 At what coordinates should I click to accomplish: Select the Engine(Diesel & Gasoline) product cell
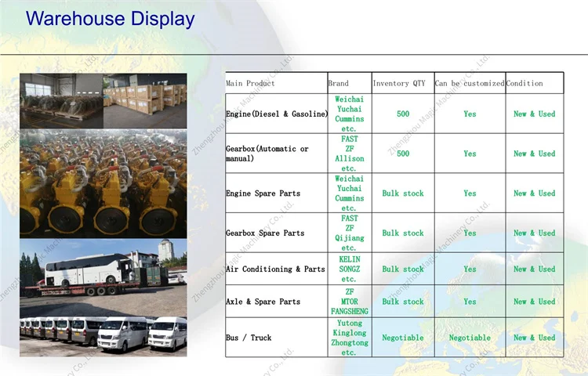(x=277, y=114)
